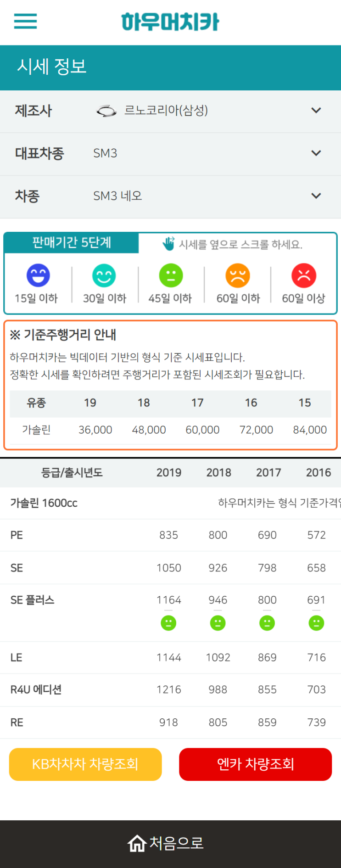341x868 pixels.
Task: Click the 2017 year column header
Action: 268,472
